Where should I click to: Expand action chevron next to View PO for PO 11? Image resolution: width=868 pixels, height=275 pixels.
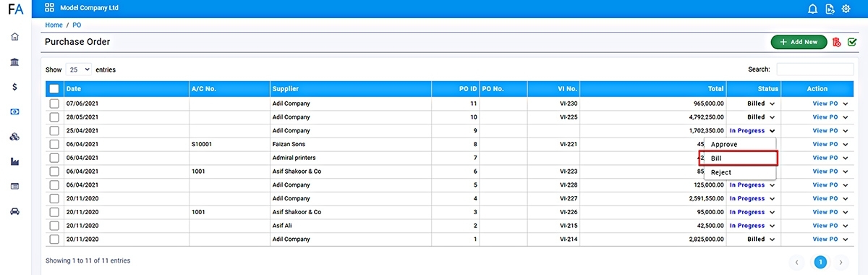point(845,103)
